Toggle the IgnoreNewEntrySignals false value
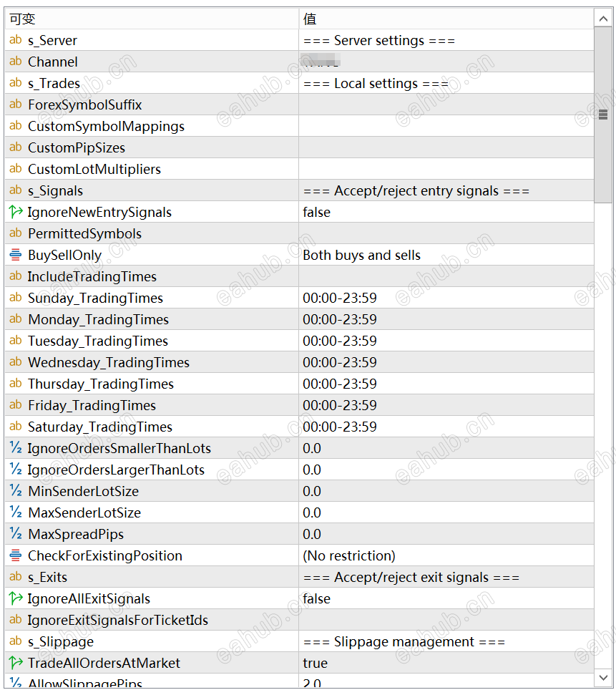Image resolution: width=616 pixels, height=690 pixels. 316,213
